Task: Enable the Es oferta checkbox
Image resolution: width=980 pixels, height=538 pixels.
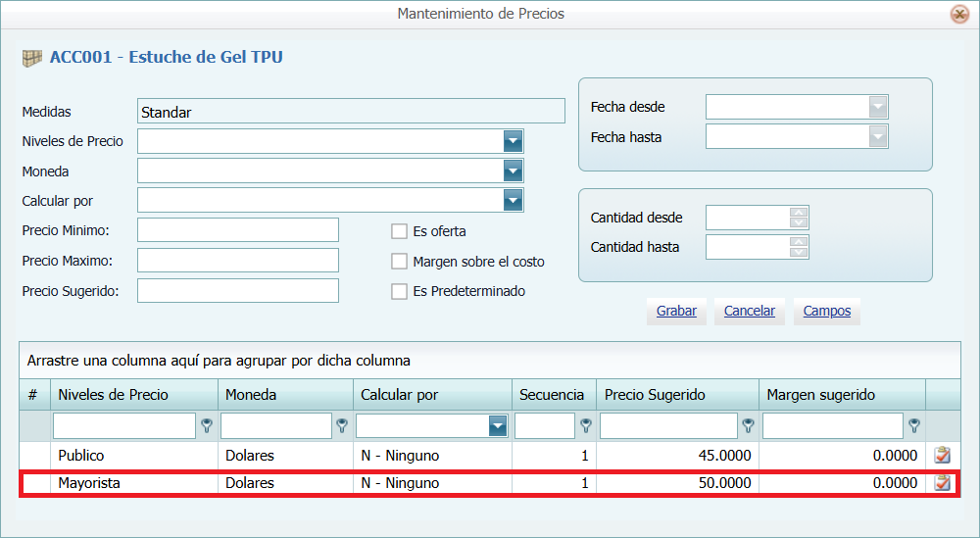Action: point(399,231)
